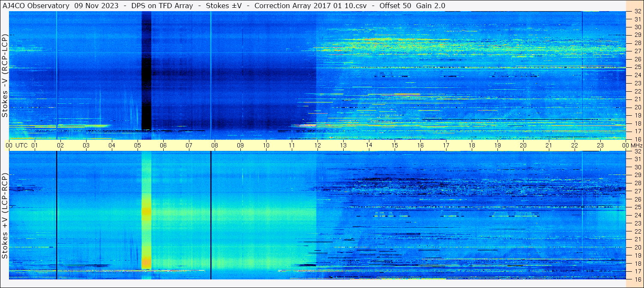
Task: Click the 19 MHz label in lower Stokes +V panel
Action: 638,255
